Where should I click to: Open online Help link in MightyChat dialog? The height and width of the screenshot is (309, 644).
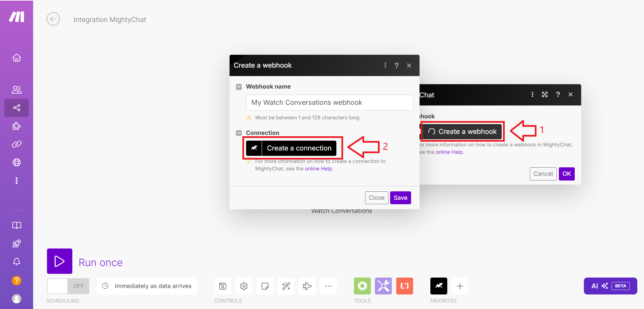(x=449, y=152)
